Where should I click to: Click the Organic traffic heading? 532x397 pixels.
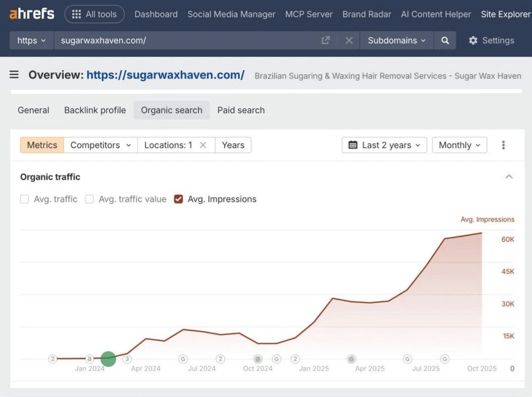point(50,177)
